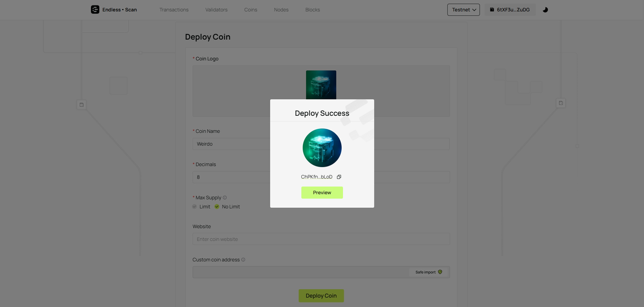Click Max Supply info icon
The image size is (644, 307).
(x=225, y=198)
